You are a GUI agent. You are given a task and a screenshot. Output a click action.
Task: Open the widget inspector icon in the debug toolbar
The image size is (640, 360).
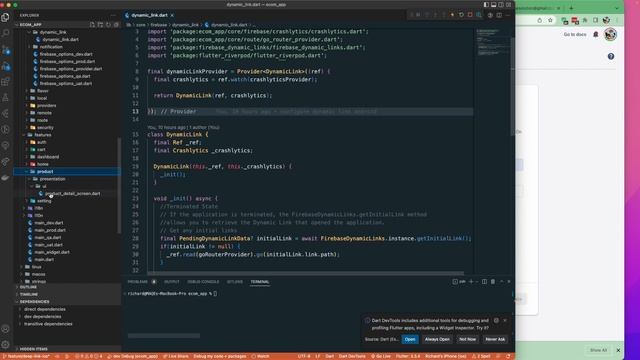[x=479, y=15]
